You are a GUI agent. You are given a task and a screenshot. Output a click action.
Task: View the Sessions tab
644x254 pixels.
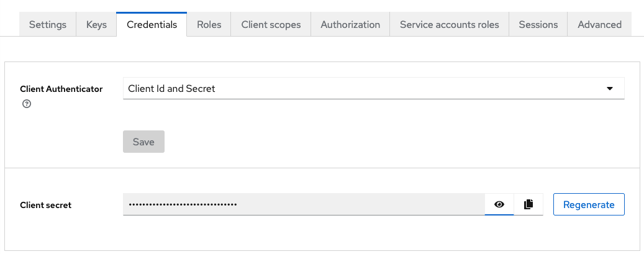(x=538, y=25)
